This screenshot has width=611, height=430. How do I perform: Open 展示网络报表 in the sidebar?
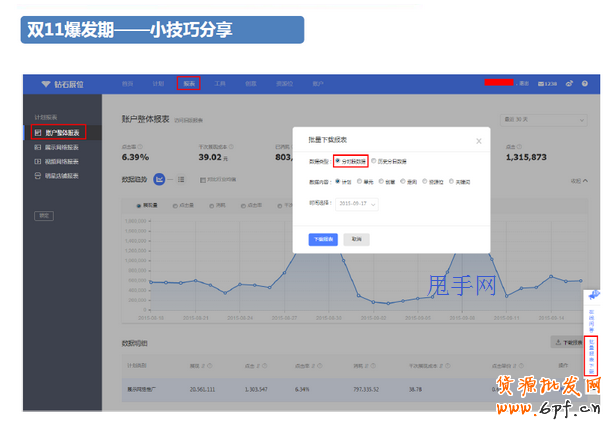coord(58,146)
